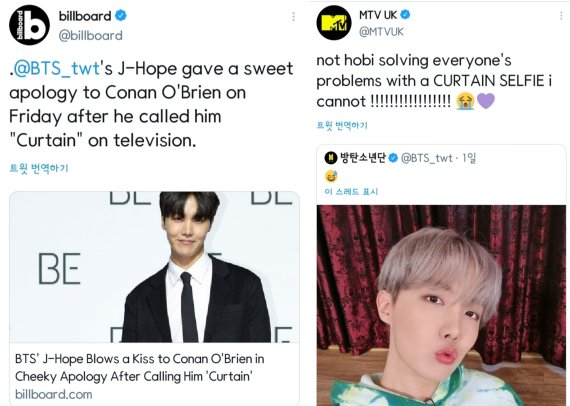
Task: Translate the MTV UK tweet
Action: (342, 125)
